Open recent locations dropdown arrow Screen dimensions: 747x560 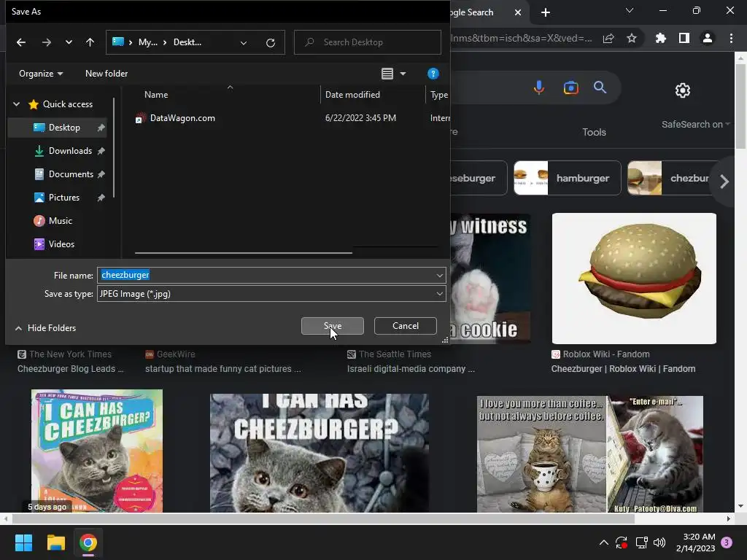coord(69,42)
